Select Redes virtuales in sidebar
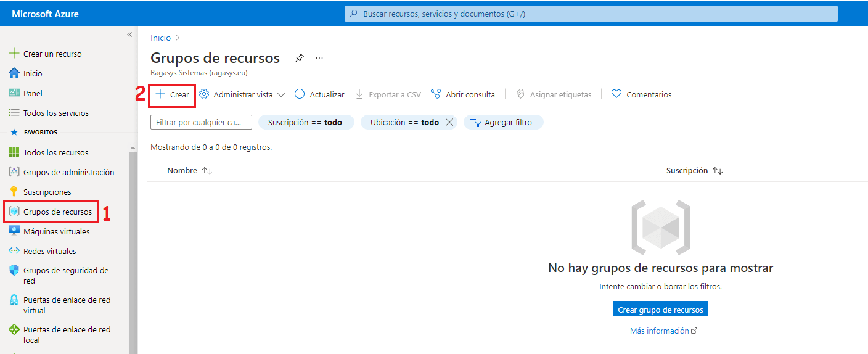Image resolution: width=868 pixels, height=354 pixels. click(50, 251)
